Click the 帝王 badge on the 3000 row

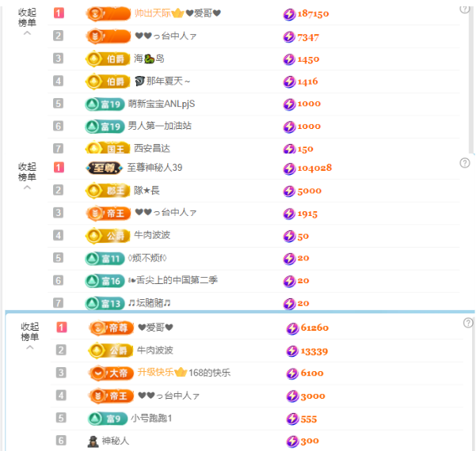coord(111,396)
